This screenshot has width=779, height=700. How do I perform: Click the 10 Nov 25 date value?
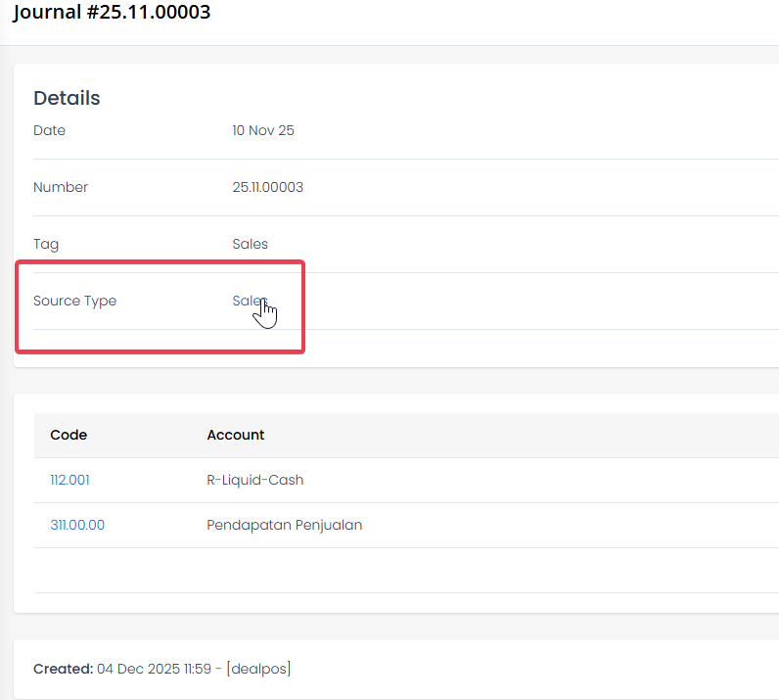263,130
